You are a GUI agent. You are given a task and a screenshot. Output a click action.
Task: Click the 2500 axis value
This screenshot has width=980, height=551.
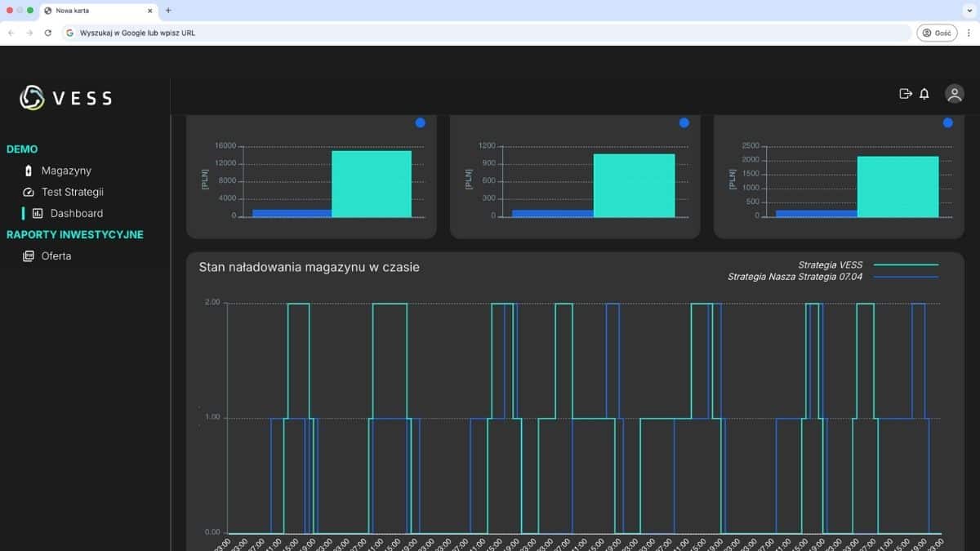click(x=751, y=145)
